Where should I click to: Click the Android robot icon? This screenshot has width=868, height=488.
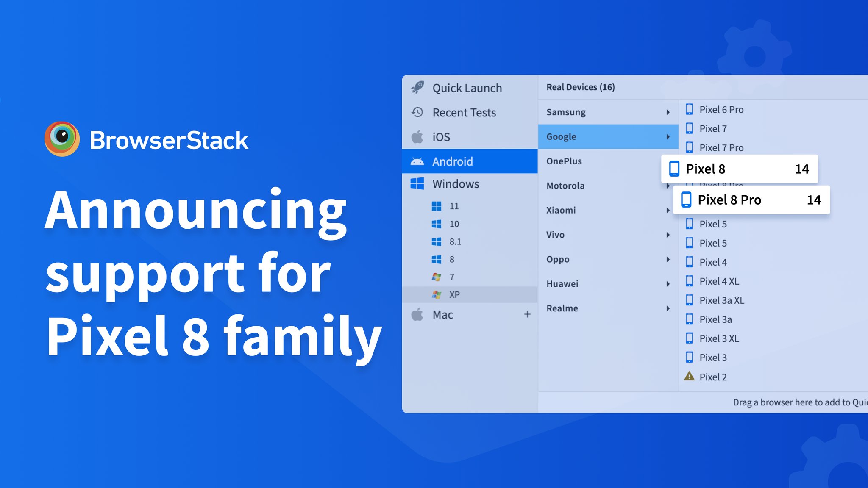[x=417, y=161]
